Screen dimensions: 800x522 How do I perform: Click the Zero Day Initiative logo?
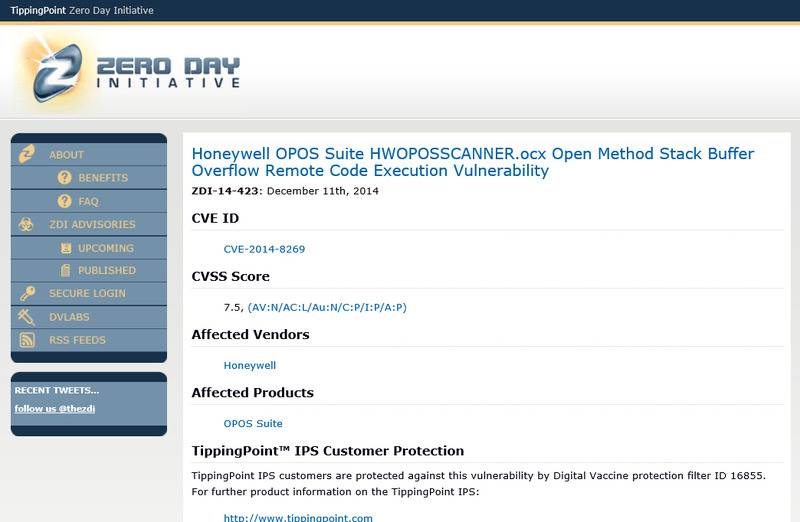coord(130,70)
